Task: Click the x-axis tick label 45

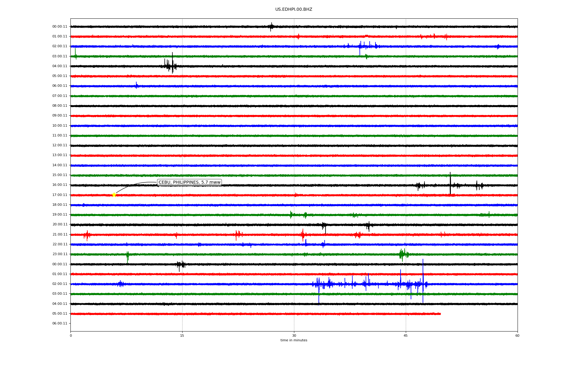Action: [x=406, y=336]
